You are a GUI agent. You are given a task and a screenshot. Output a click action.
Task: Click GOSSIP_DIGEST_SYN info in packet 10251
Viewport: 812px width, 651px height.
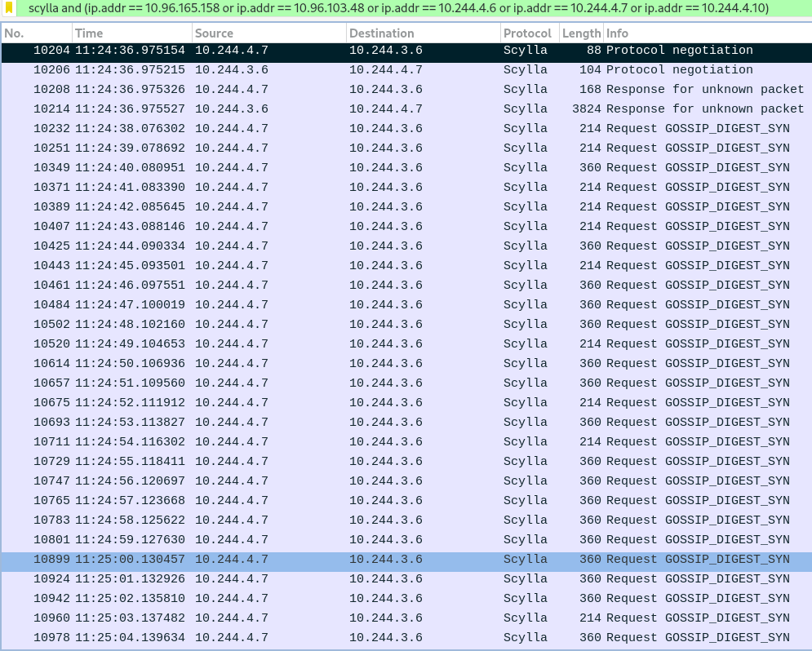(x=727, y=148)
